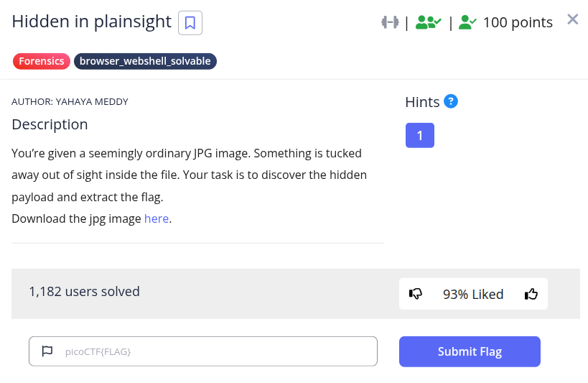Click the dumbbell difficulty icon
Screen dimensions: 588x383
(390, 22)
